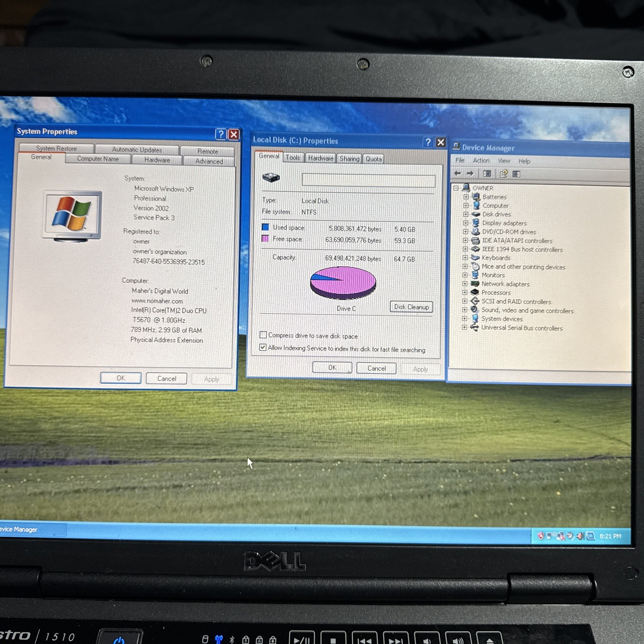Click the help question mark in System Properties title bar
Viewport: 644px width, 644px height.
pyautogui.click(x=221, y=134)
